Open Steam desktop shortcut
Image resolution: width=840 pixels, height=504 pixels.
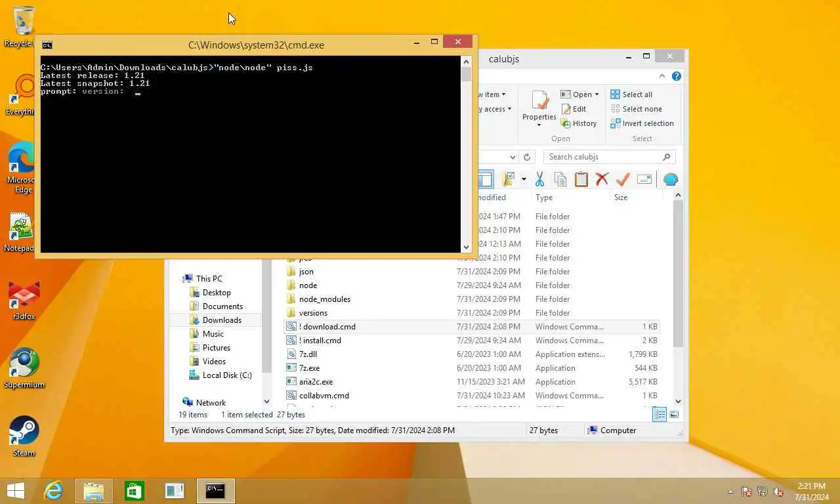pos(24,436)
